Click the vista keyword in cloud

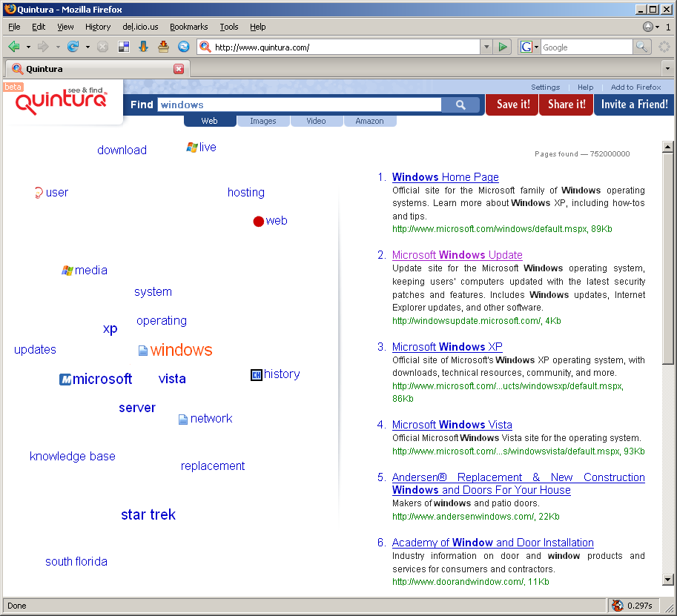coord(172,379)
